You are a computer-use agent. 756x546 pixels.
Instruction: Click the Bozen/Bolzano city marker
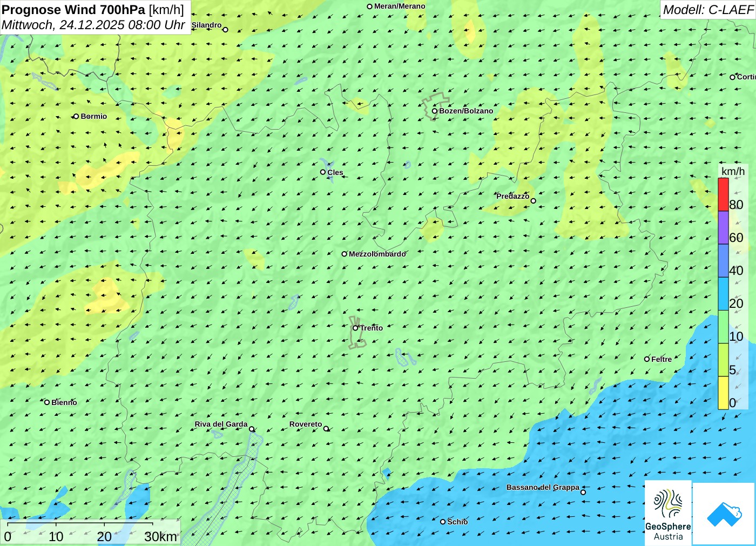click(x=434, y=111)
